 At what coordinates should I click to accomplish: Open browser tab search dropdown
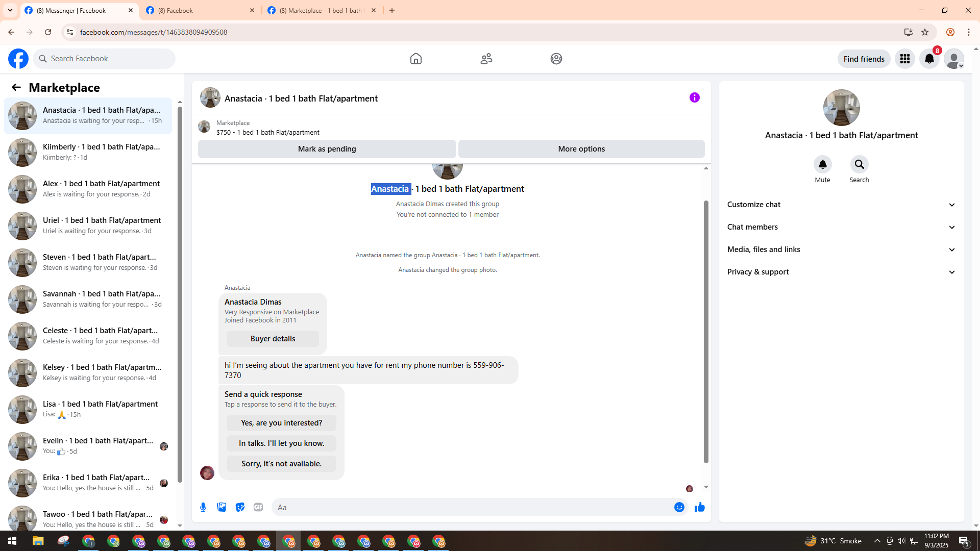pyautogui.click(x=10, y=10)
